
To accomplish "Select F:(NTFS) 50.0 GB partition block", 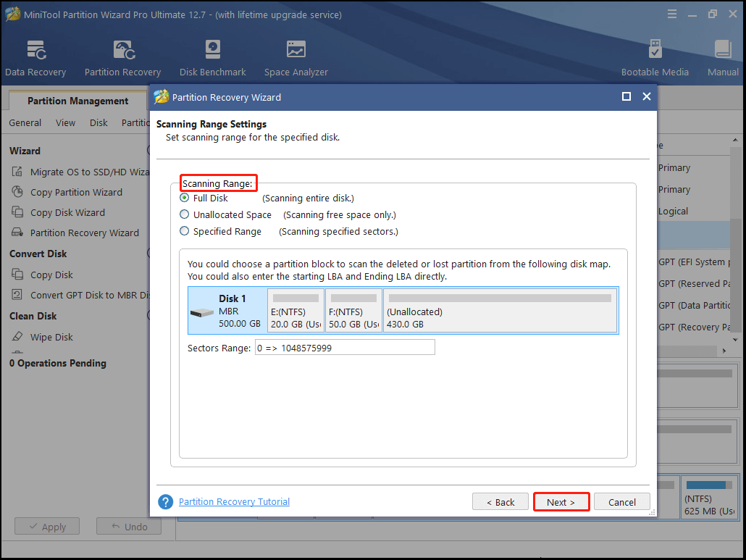I will click(x=353, y=311).
